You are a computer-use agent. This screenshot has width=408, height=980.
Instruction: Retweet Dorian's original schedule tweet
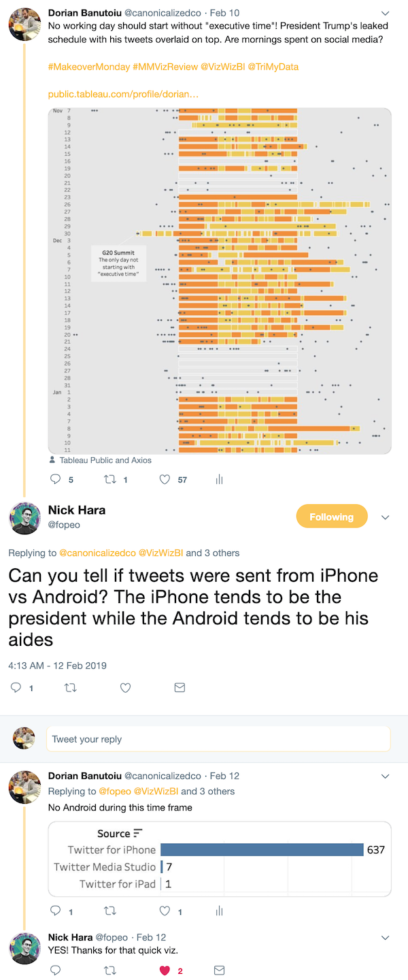109,480
